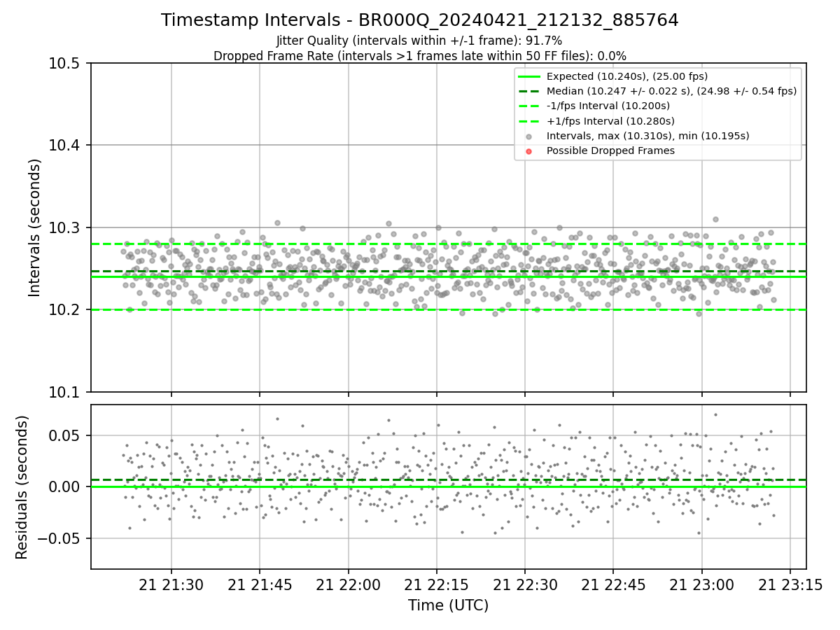This screenshot has width=840, height=630.
Task: Click the 'Dropped Frame Rate' subtitle line
Action: 420,56
